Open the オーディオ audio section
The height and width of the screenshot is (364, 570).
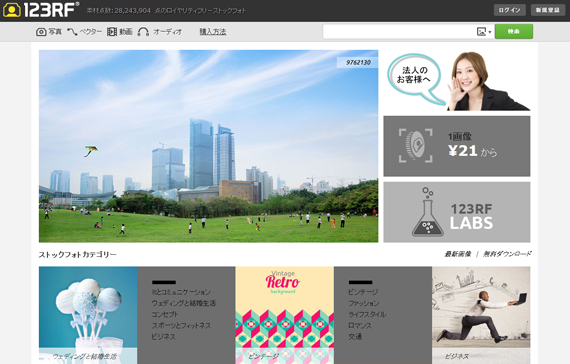[x=167, y=32]
